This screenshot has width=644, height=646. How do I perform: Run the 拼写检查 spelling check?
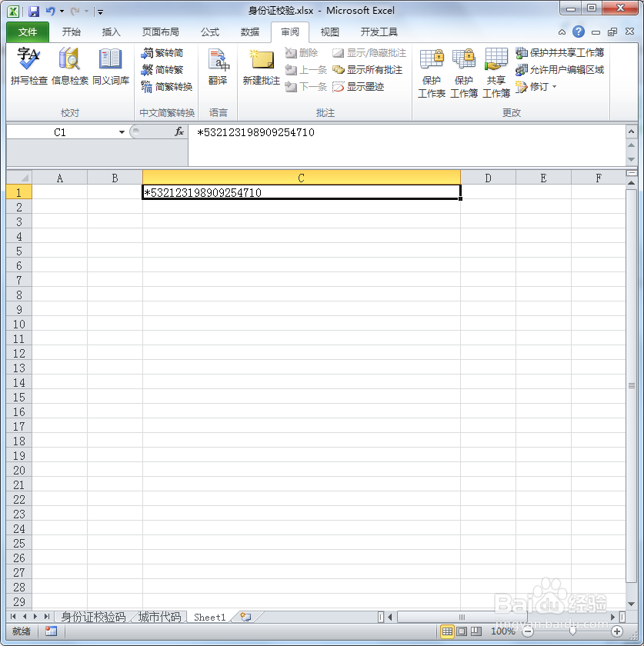[x=28, y=66]
